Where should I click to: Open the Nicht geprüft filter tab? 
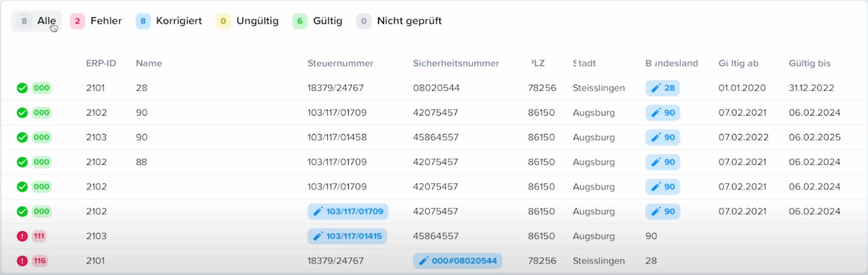click(399, 21)
